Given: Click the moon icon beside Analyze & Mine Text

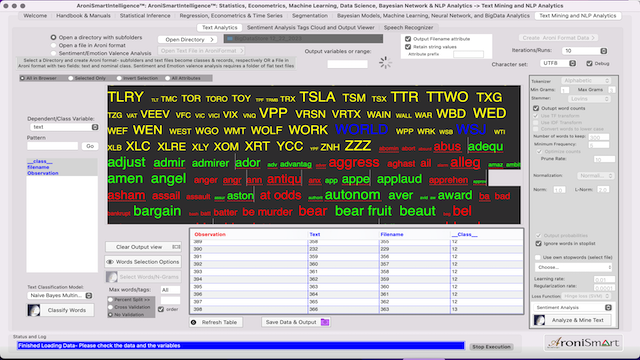Looking at the screenshot, I should (x=539, y=320).
